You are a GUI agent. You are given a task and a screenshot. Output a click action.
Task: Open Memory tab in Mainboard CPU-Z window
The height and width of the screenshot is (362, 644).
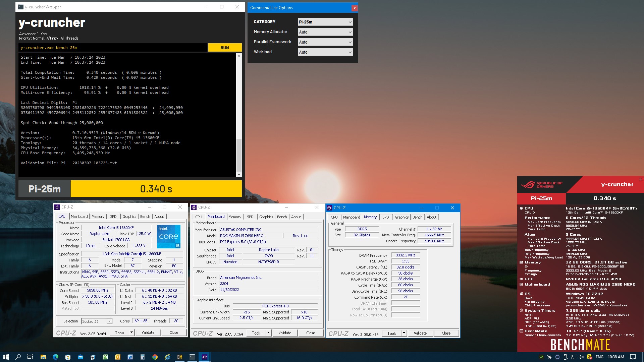tap(235, 217)
